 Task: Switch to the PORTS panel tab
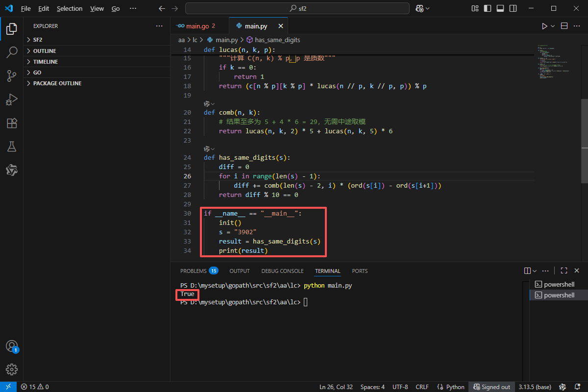tap(360, 271)
